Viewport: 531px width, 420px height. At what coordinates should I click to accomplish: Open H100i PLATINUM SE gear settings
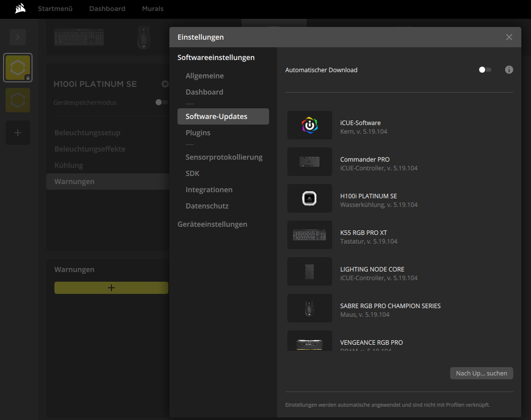click(x=165, y=84)
